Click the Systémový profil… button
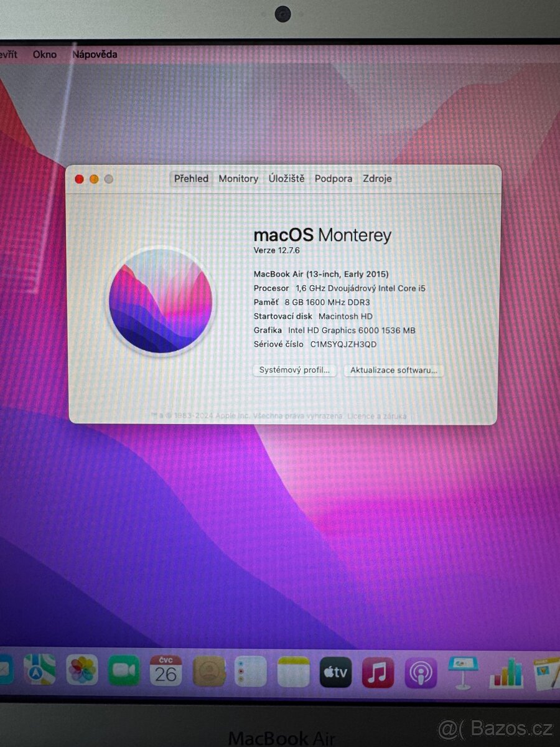 click(294, 370)
